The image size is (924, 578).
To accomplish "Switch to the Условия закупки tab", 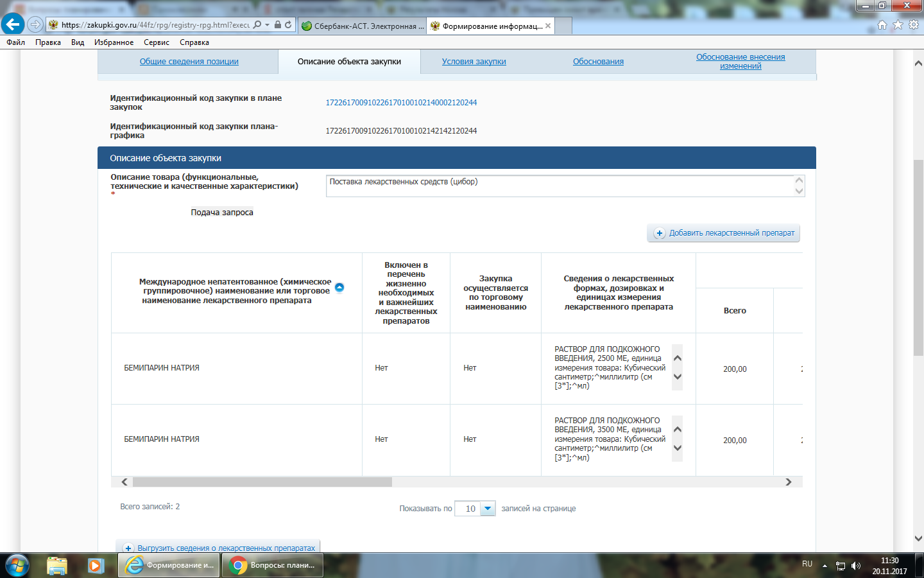I will point(474,62).
